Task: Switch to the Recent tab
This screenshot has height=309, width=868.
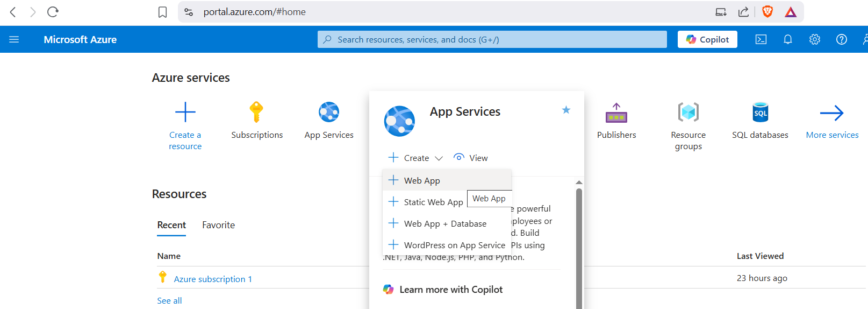Action: (171, 225)
